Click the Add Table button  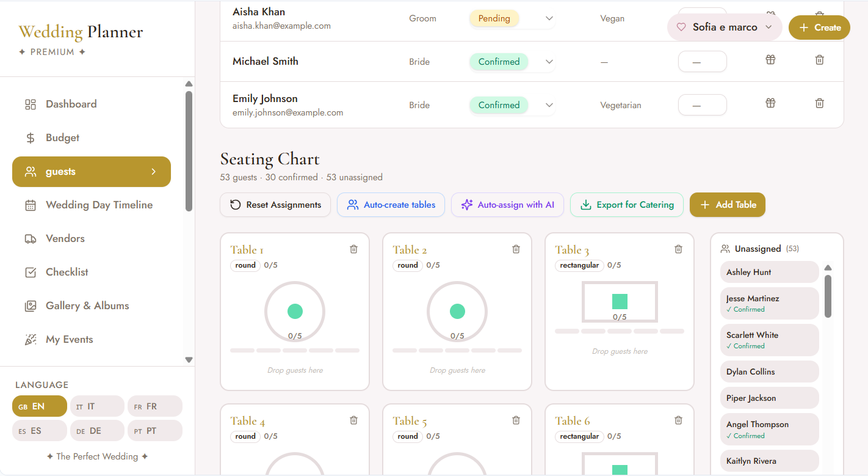(x=728, y=205)
